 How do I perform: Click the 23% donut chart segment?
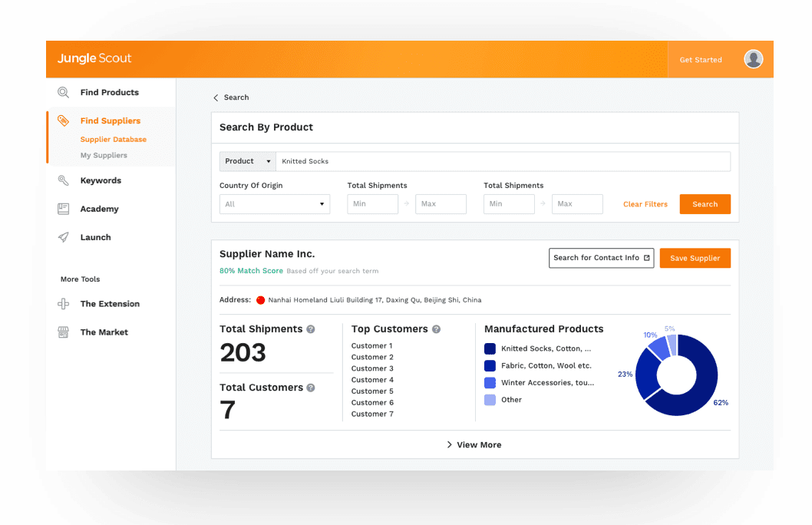pyautogui.click(x=646, y=375)
